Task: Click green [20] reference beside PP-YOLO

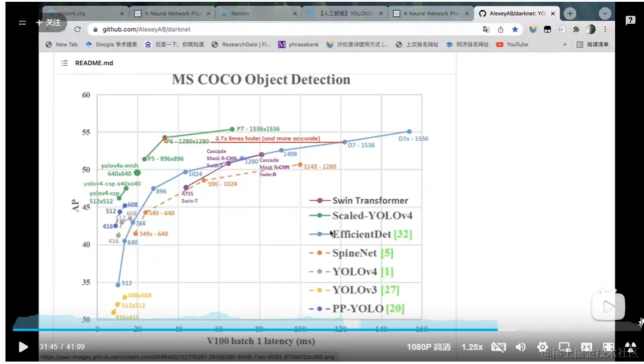Action: coord(395,309)
